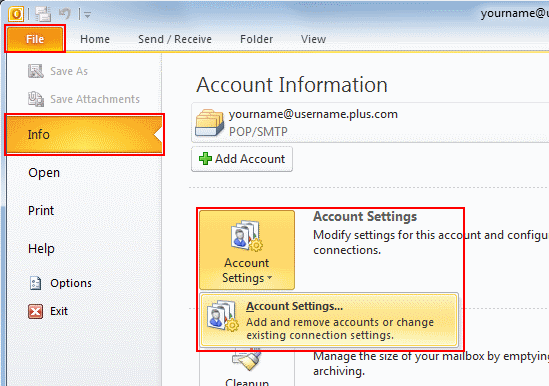The width and height of the screenshot is (549, 386).
Task: Select Print in the backstage menu
Action: click(x=41, y=211)
